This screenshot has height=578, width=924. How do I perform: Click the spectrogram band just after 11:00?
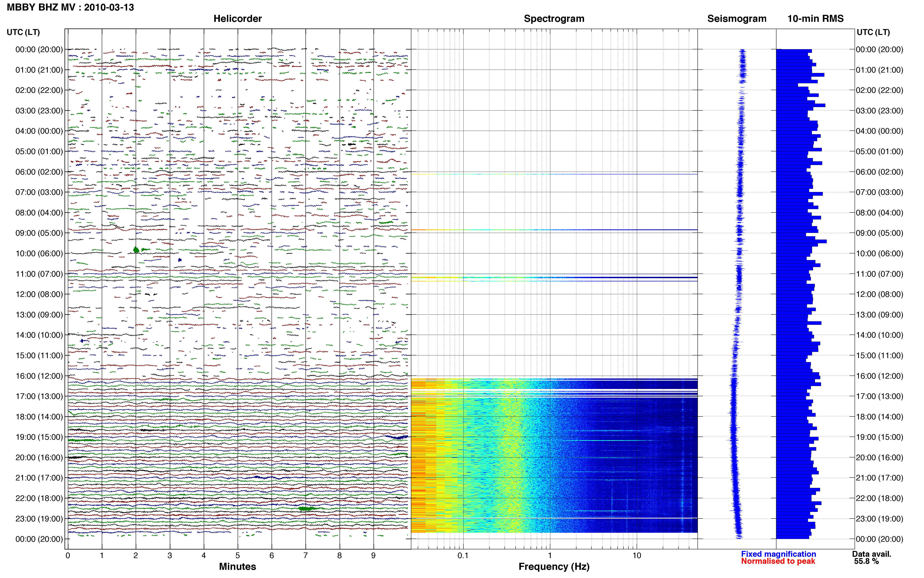pyautogui.click(x=554, y=278)
